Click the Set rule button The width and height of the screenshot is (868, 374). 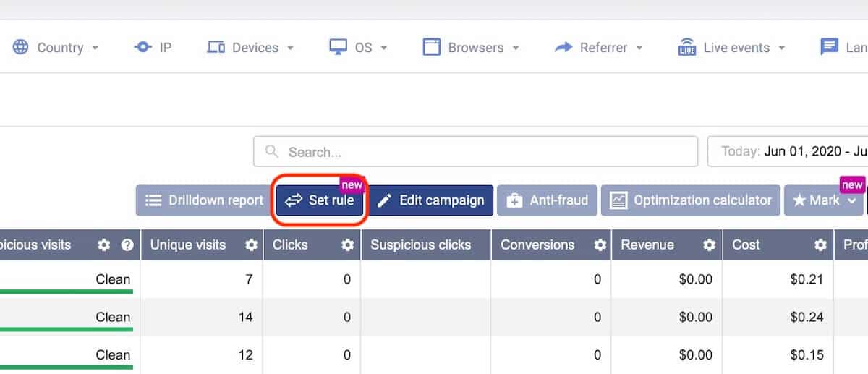320,200
